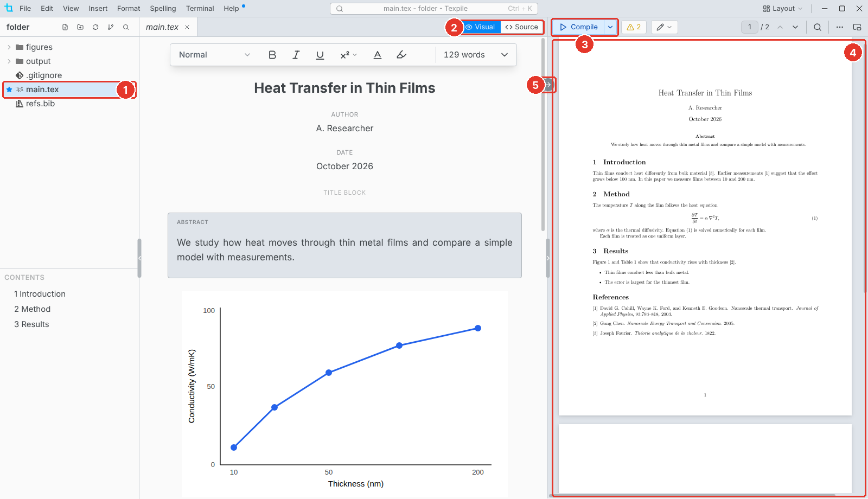Click the new file icon in sidebar header
Image resolution: width=868 pixels, height=499 pixels.
(65, 27)
